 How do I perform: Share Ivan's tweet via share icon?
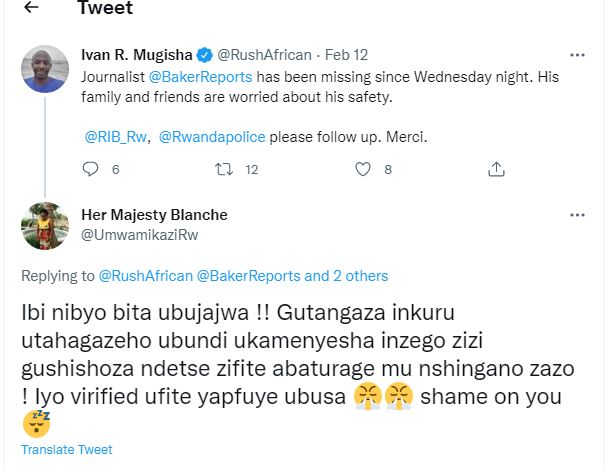pyautogui.click(x=496, y=170)
